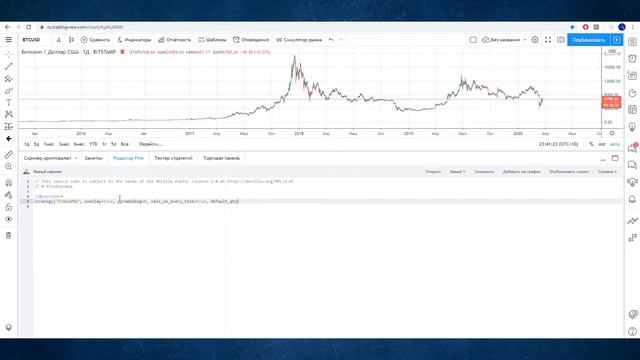The height and width of the screenshot is (360, 640).
Task: Open the alerts clock icon in right sidebar
Action: 632,59
